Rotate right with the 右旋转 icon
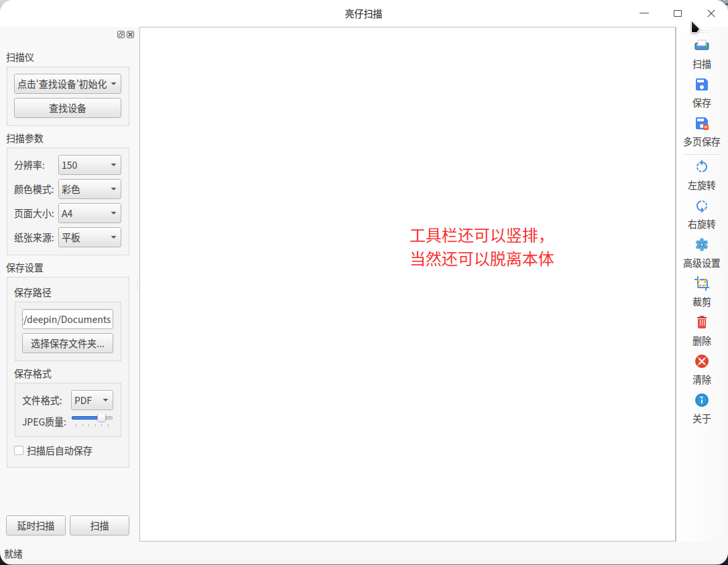 point(702,206)
